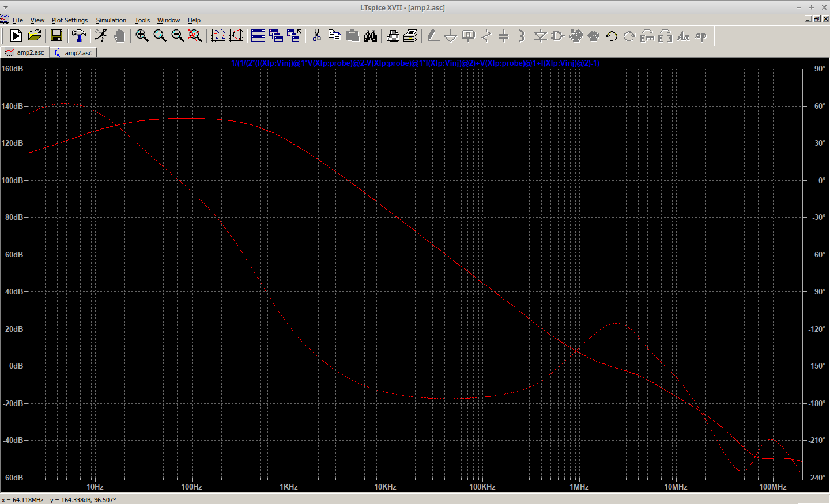Switch to amp2.asc waveform plot tab
Viewport: 830px width, 504px height.
click(x=25, y=52)
